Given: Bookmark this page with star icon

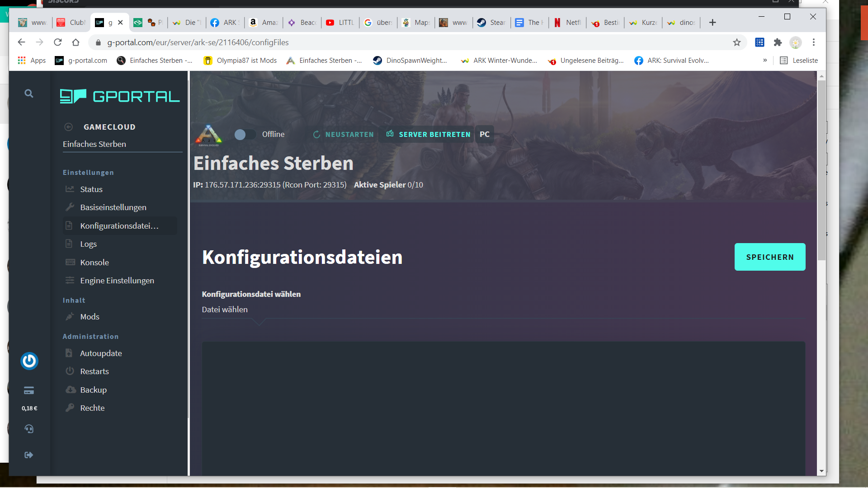Looking at the screenshot, I should point(737,42).
